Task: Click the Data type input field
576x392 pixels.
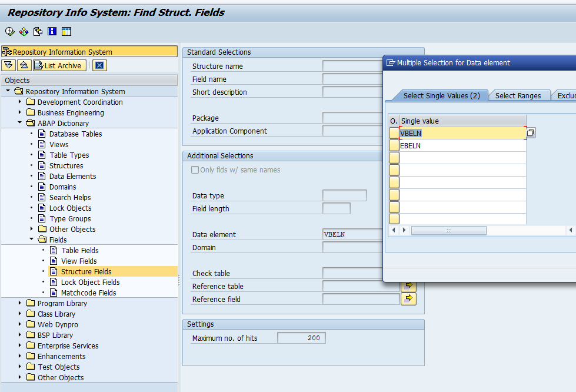Action: [345, 195]
